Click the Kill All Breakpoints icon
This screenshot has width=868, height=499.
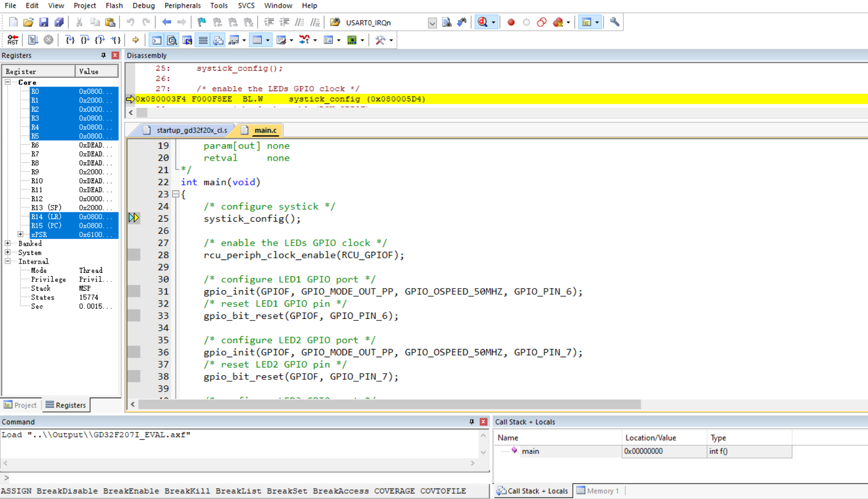click(x=558, y=22)
